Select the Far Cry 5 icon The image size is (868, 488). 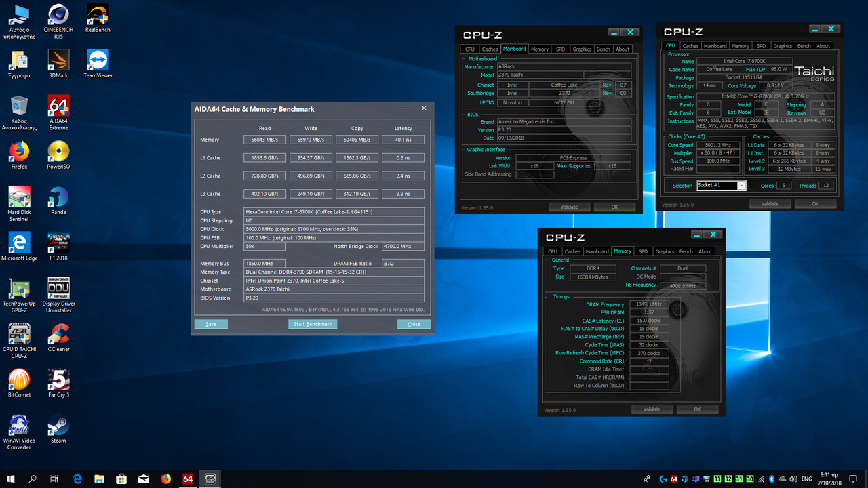pos(58,383)
